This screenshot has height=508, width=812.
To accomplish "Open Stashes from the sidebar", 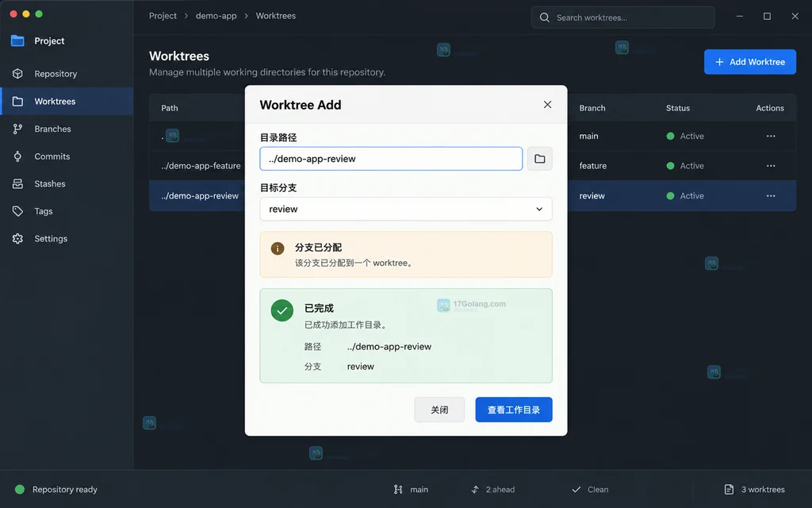I will pyautogui.click(x=67, y=183).
